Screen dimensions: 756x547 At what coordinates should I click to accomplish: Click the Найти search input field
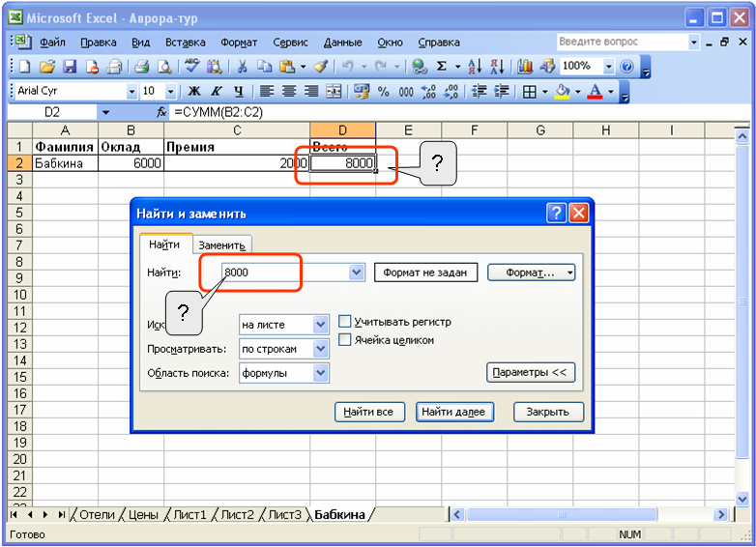(x=285, y=273)
